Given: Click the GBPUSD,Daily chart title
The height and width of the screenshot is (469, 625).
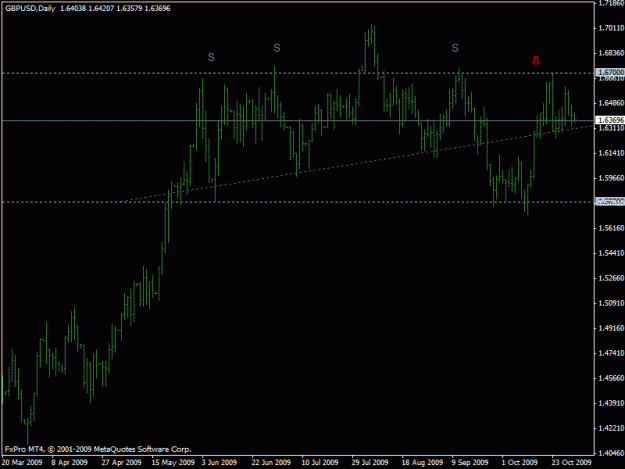Looking at the screenshot, I should point(30,8).
